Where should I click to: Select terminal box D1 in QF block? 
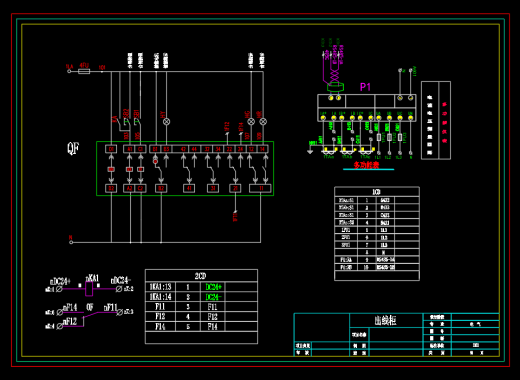coord(111,149)
